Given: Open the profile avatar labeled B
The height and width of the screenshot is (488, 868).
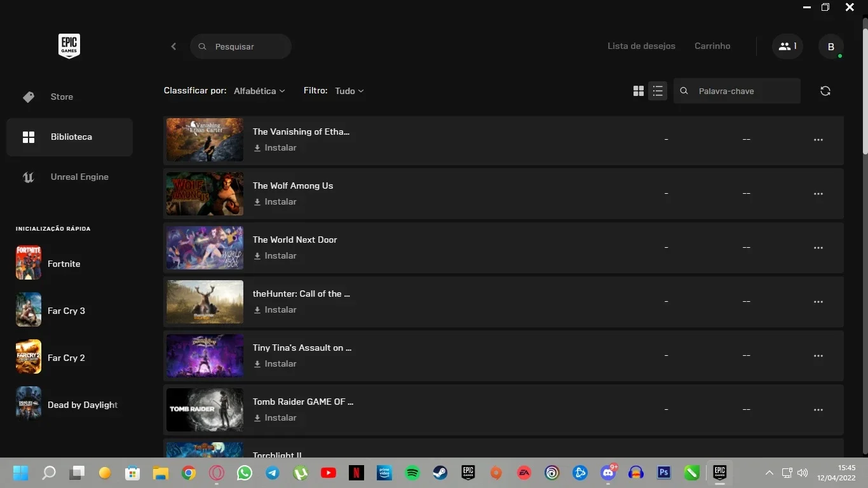Looking at the screenshot, I should tap(831, 46).
